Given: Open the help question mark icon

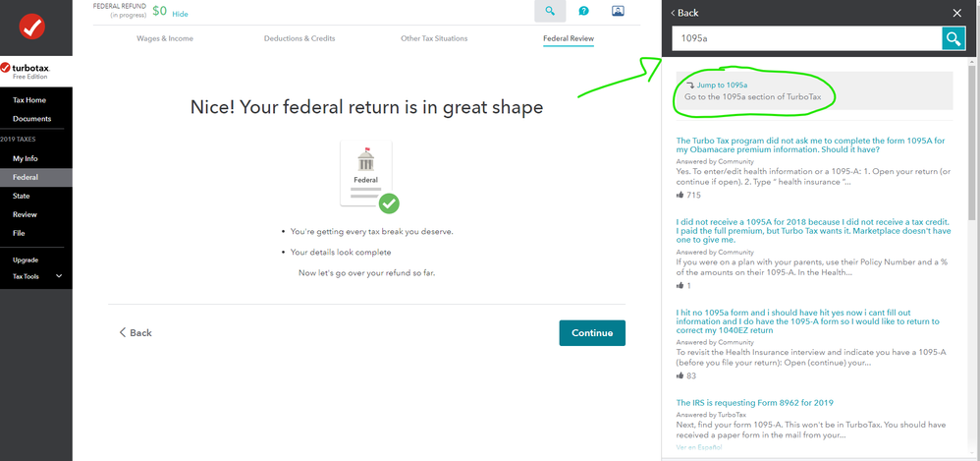Looking at the screenshot, I should point(583,11).
